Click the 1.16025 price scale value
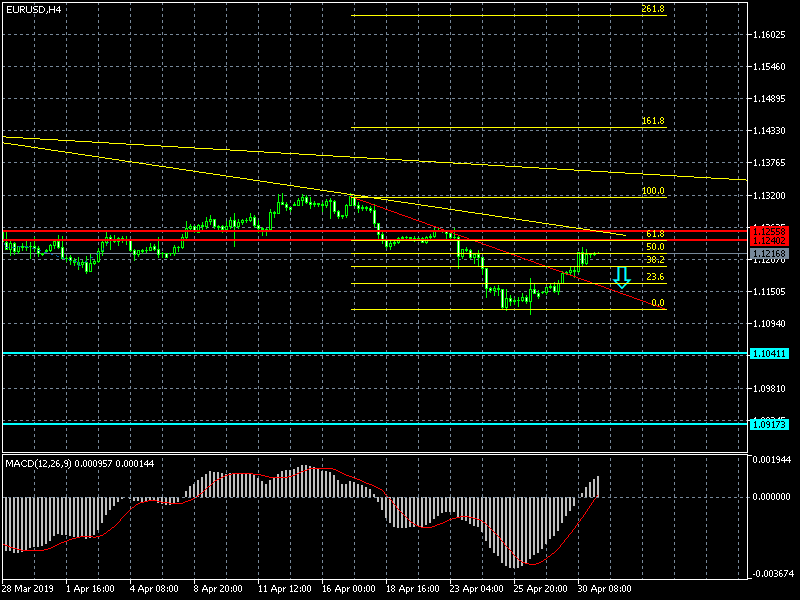Viewport: 800px width, 600px height. (773, 35)
